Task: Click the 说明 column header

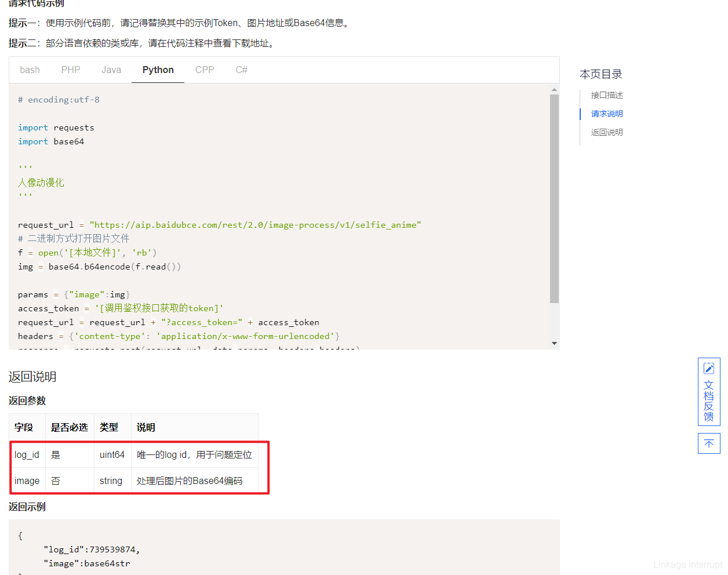Action: click(195, 428)
